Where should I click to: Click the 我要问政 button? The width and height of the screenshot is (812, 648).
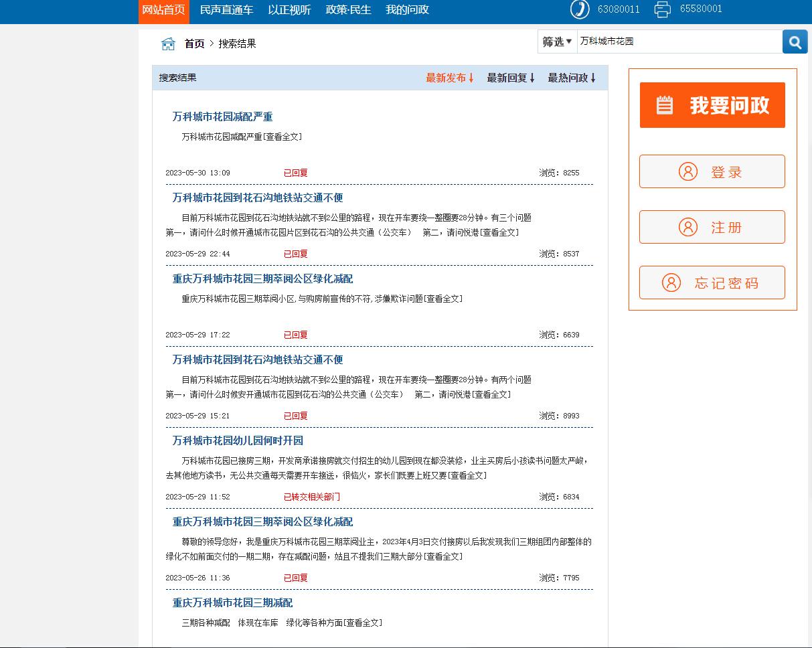click(x=712, y=105)
